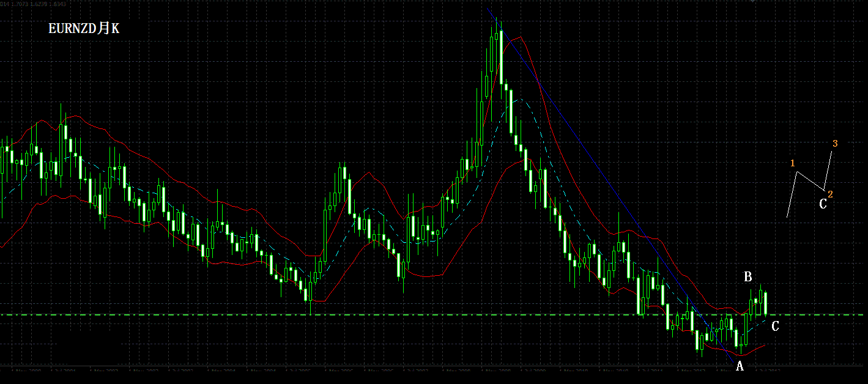The width and height of the screenshot is (868, 384).
Task: Select the orange wave number 3 label
Action: [x=835, y=143]
